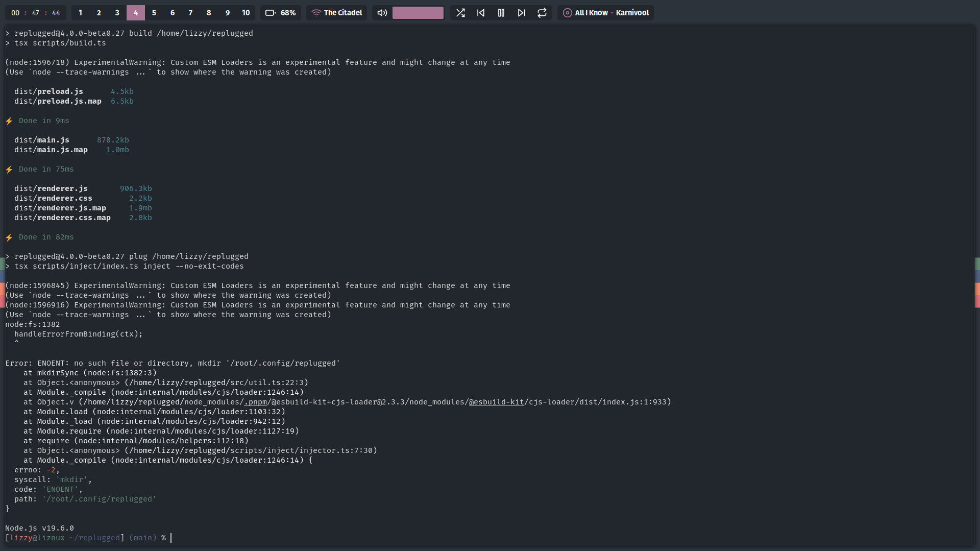Switch to workspace 7
Screen dimensions: 980x551
[x=190, y=13]
